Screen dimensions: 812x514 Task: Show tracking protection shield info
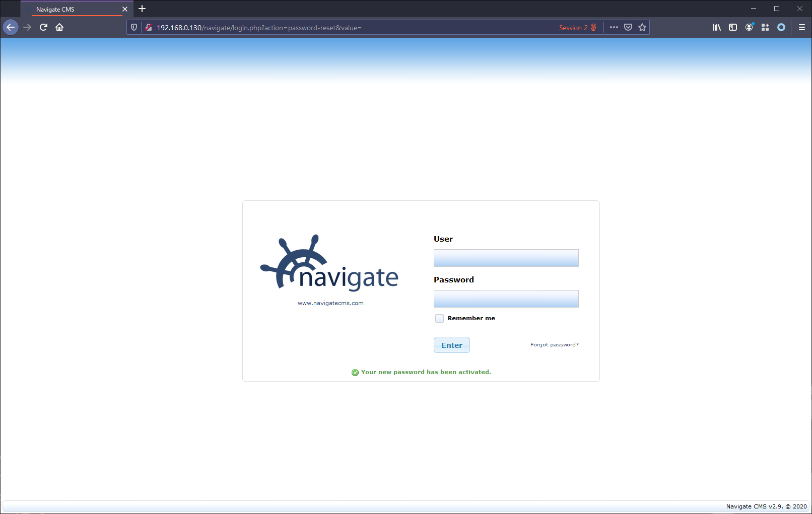134,28
